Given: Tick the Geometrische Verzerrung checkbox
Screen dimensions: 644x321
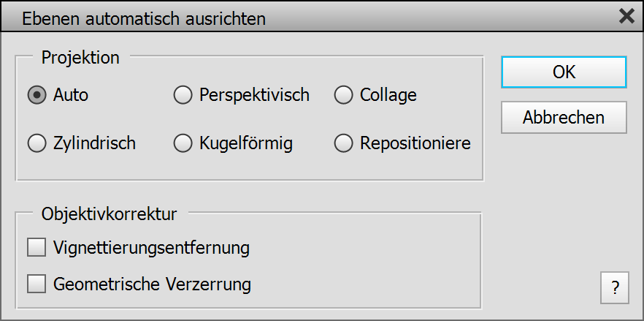Looking at the screenshot, I should pyautogui.click(x=37, y=283).
